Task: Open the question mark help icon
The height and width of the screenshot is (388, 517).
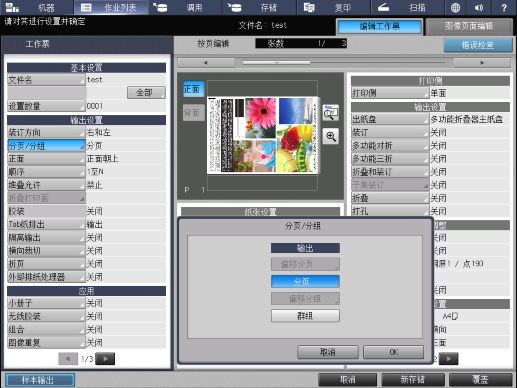Action: [504, 7]
